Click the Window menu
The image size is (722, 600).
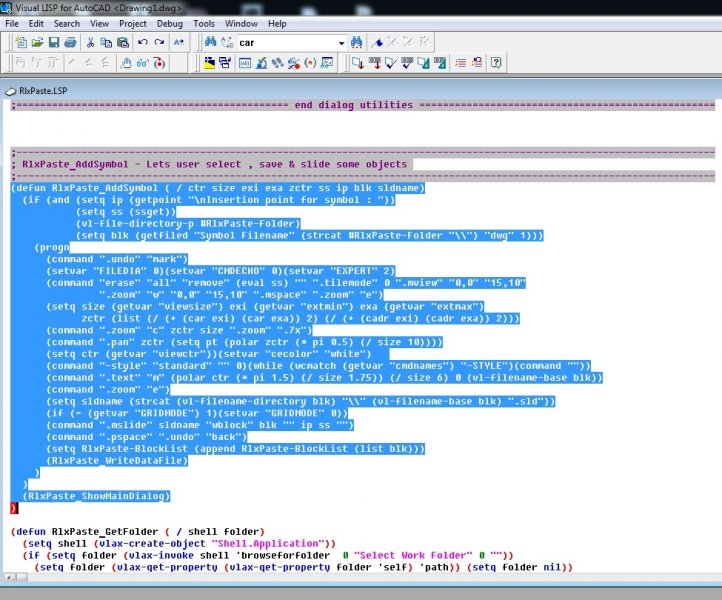pos(240,23)
